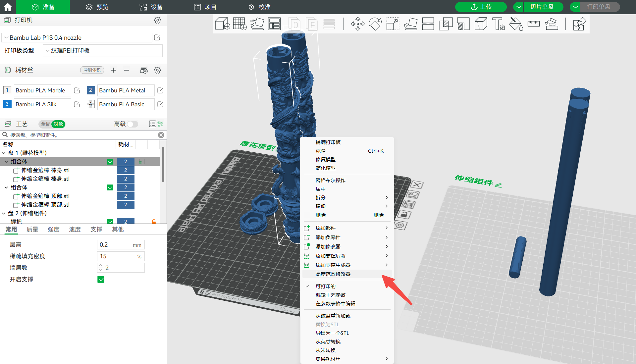Open dropdown arrow beside 打印单盘
The image size is (636, 364).
tap(575, 7)
